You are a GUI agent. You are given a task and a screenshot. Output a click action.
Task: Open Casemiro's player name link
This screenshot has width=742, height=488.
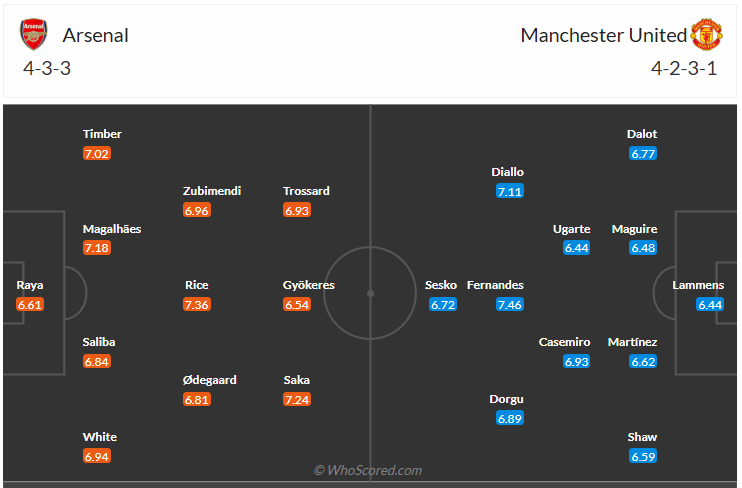click(x=564, y=342)
